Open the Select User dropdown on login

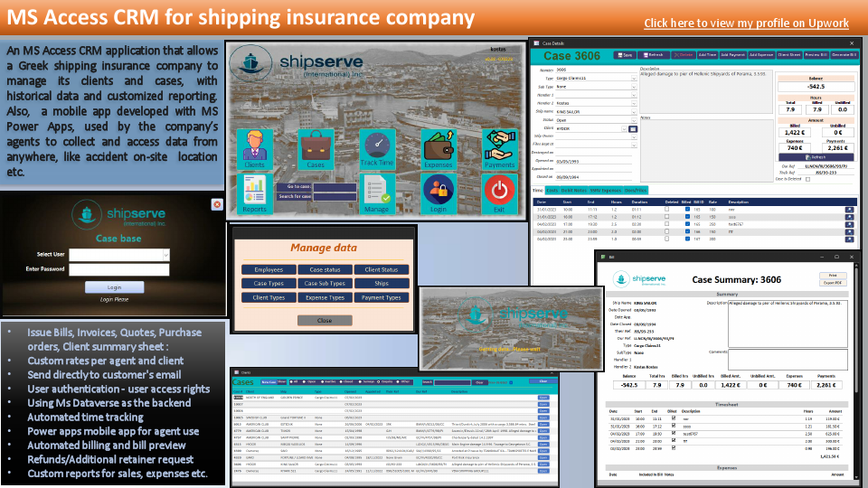tap(165, 255)
